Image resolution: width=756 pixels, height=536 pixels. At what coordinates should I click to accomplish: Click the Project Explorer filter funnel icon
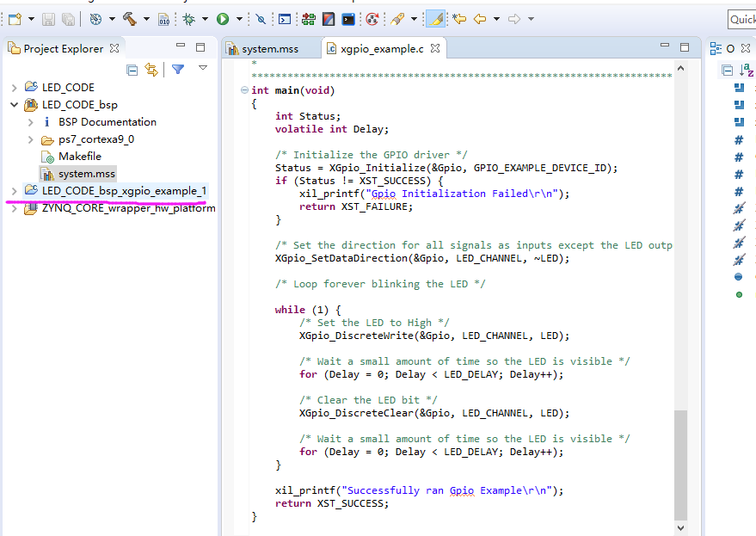tap(178, 70)
